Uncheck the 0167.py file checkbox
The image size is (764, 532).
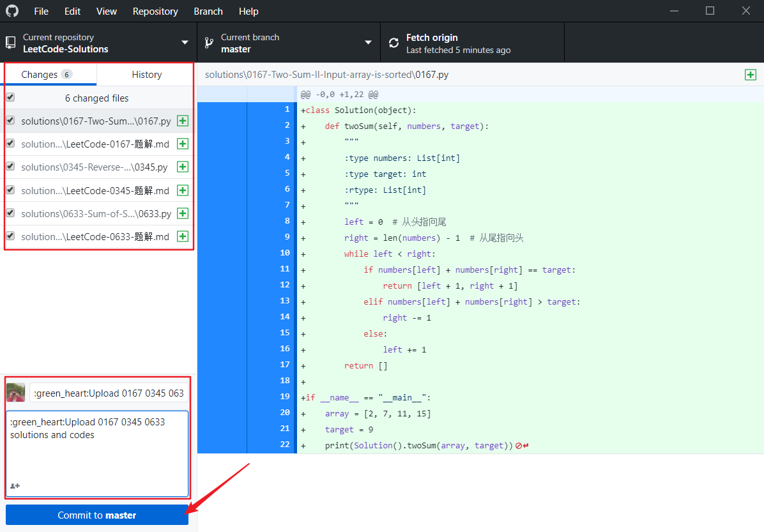[10, 120]
